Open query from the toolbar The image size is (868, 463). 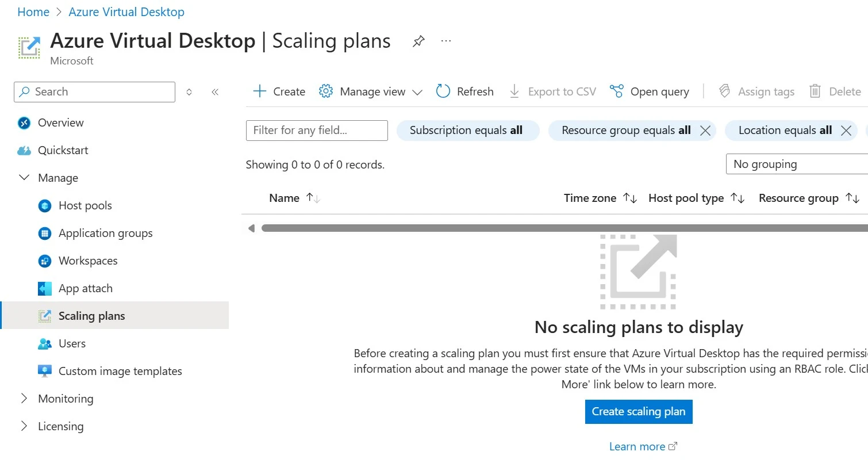[649, 91]
